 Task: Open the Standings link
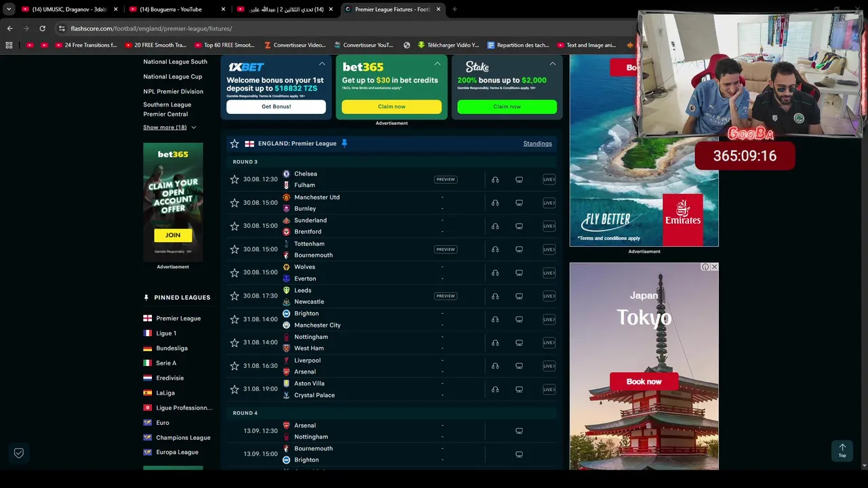pyautogui.click(x=538, y=144)
